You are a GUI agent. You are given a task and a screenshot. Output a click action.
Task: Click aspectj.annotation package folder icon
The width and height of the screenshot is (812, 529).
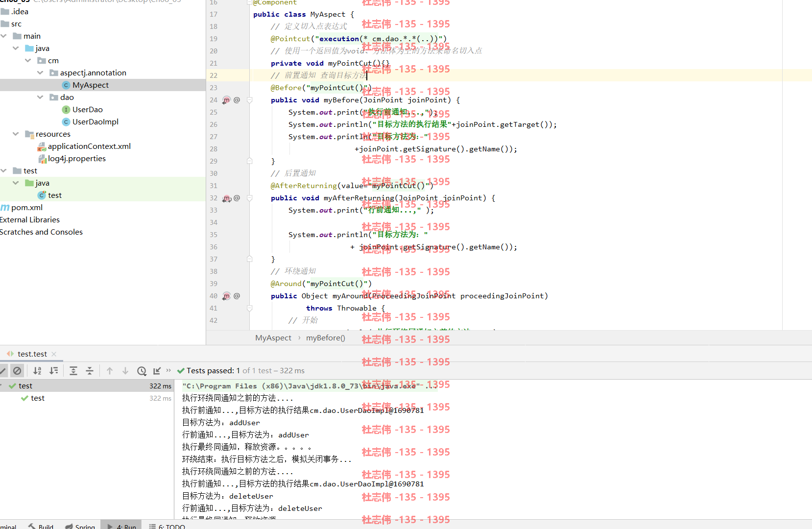[54, 72]
